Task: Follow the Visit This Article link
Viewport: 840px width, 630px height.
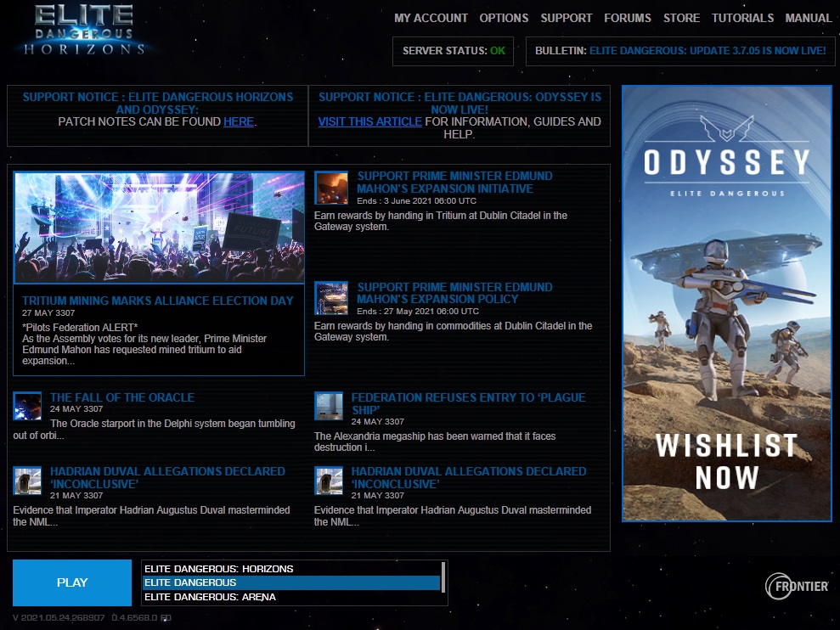Action: point(369,121)
